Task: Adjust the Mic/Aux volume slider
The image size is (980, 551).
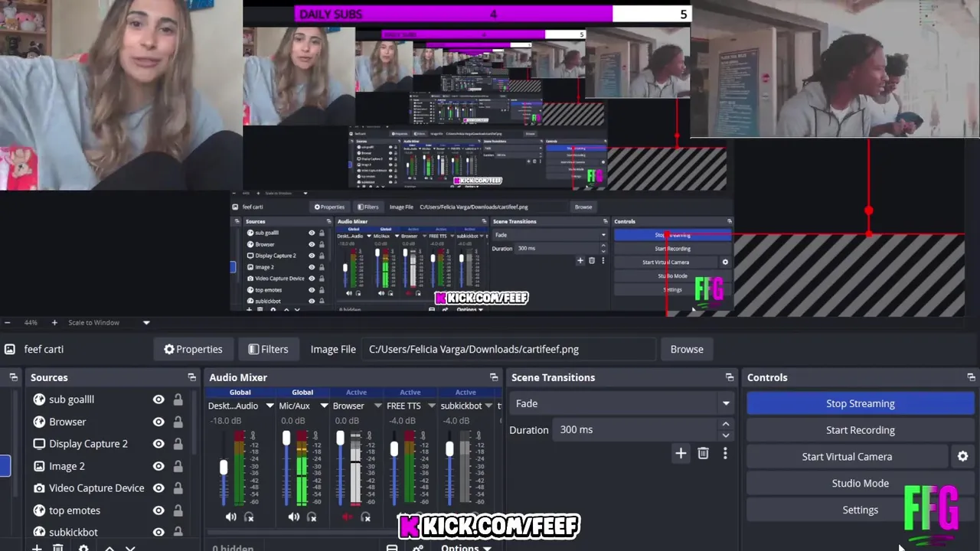Action: pos(286,438)
